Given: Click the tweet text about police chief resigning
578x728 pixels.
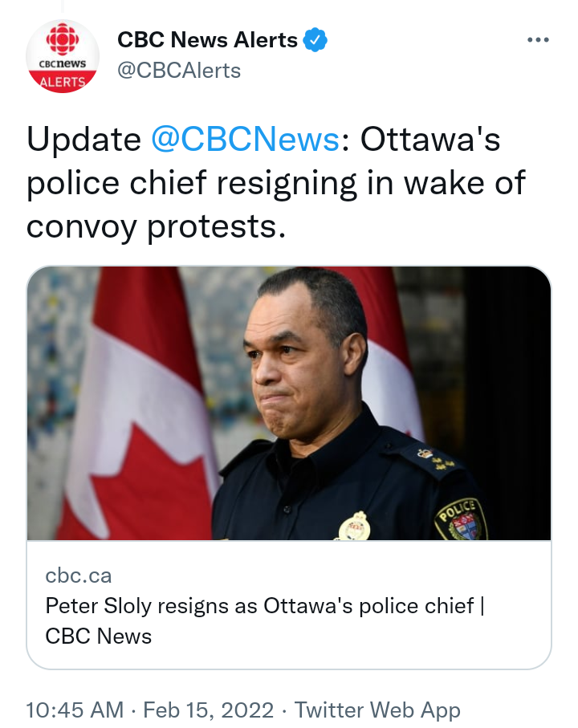Looking at the screenshot, I should pyautogui.click(x=276, y=183).
